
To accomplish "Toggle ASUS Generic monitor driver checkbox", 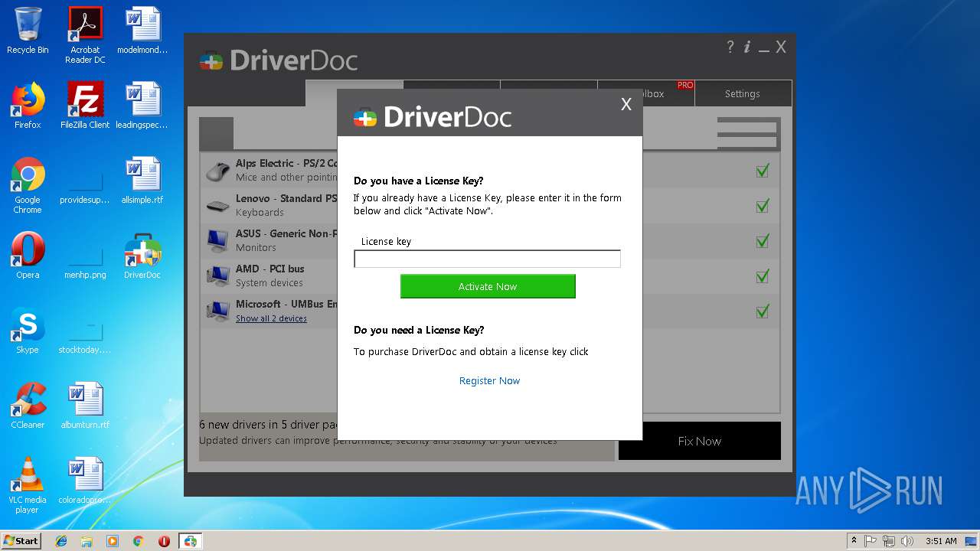I will [762, 241].
